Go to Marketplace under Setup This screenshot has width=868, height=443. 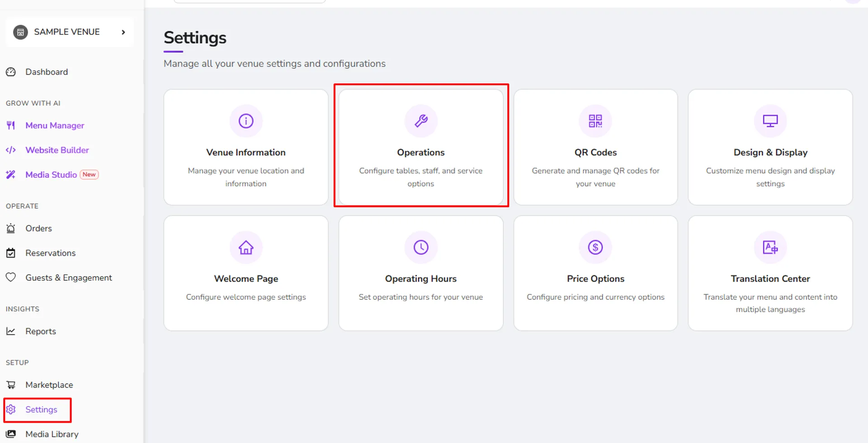[x=49, y=385]
